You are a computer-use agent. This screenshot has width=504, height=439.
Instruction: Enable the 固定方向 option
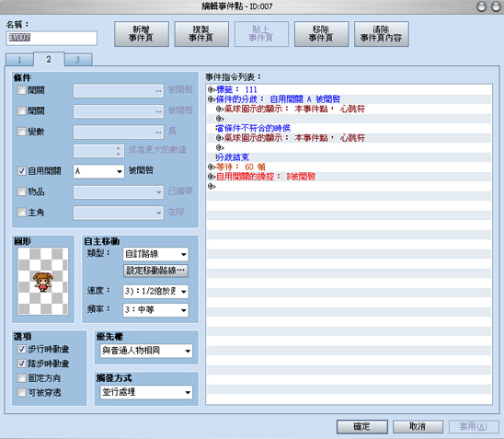pos(21,378)
